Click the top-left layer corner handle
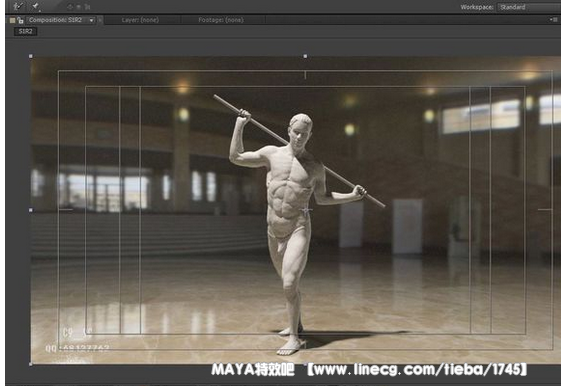This screenshot has height=386, width=561. click(x=31, y=56)
